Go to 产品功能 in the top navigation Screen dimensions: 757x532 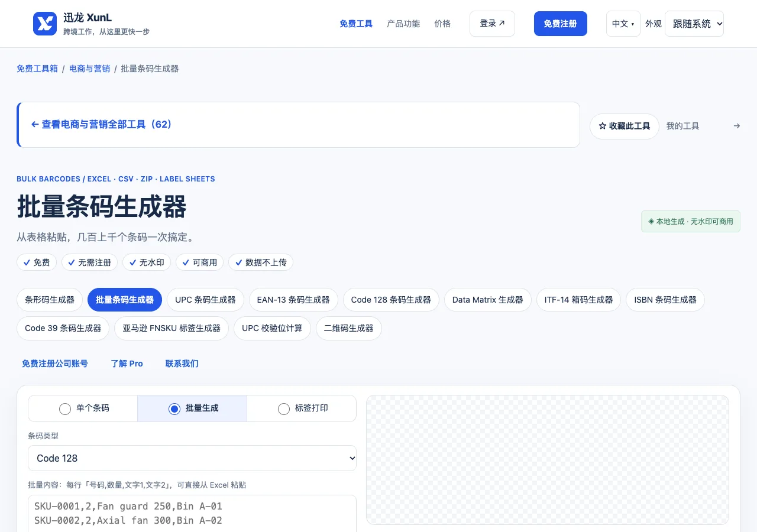(x=403, y=24)
